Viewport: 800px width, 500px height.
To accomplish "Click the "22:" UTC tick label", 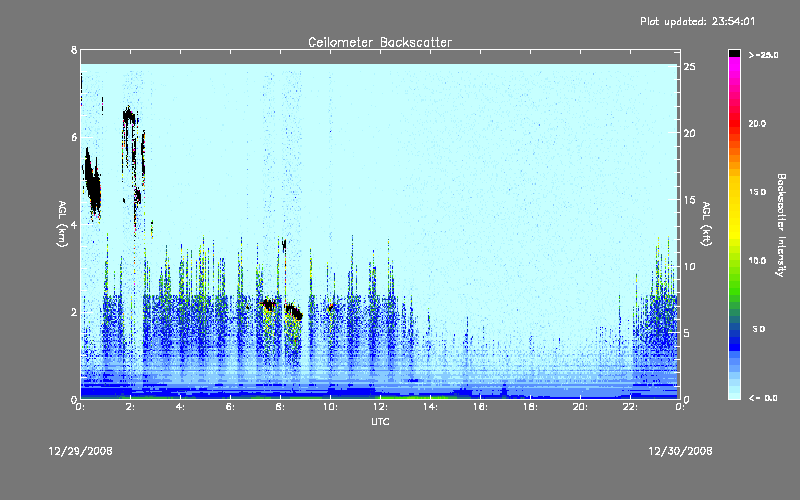I will pyautogui.click(x=630, y=407).
